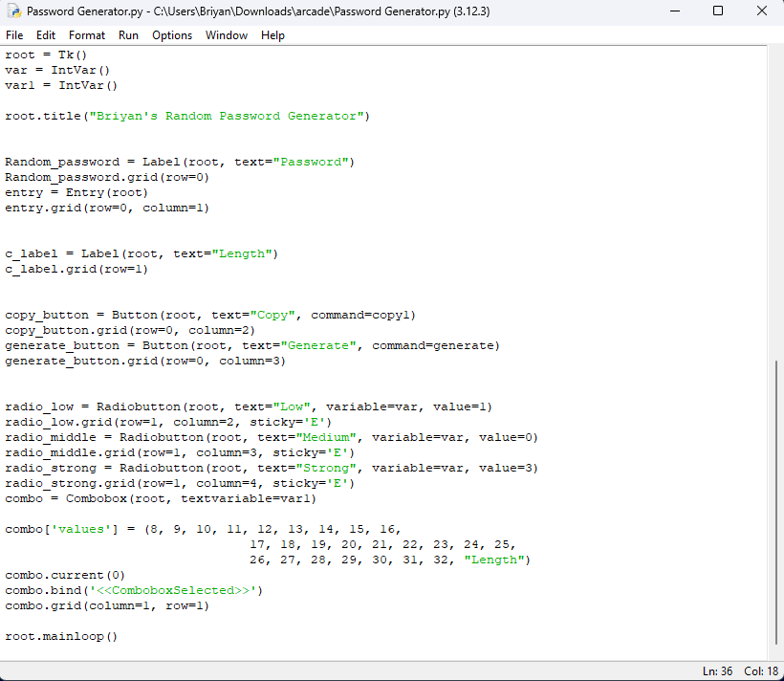Click the Ln: 36 status indicator
Screen dimensions: 784x681
[x=717, y=671]
